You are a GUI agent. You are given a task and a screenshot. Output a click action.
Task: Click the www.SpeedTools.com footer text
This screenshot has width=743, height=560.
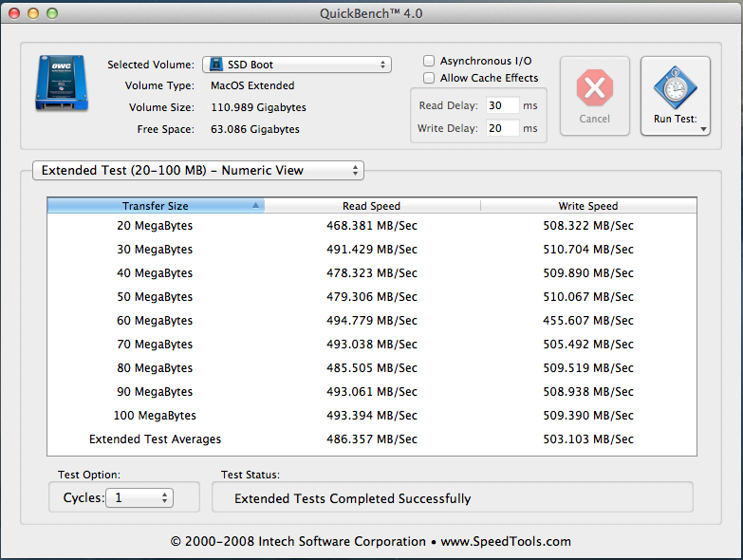[506, 541]
